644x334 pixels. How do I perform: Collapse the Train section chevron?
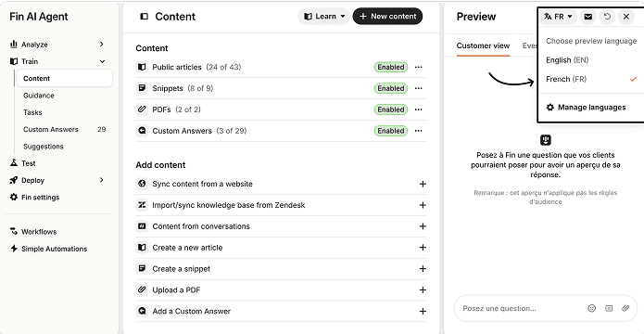coord(102,61)
